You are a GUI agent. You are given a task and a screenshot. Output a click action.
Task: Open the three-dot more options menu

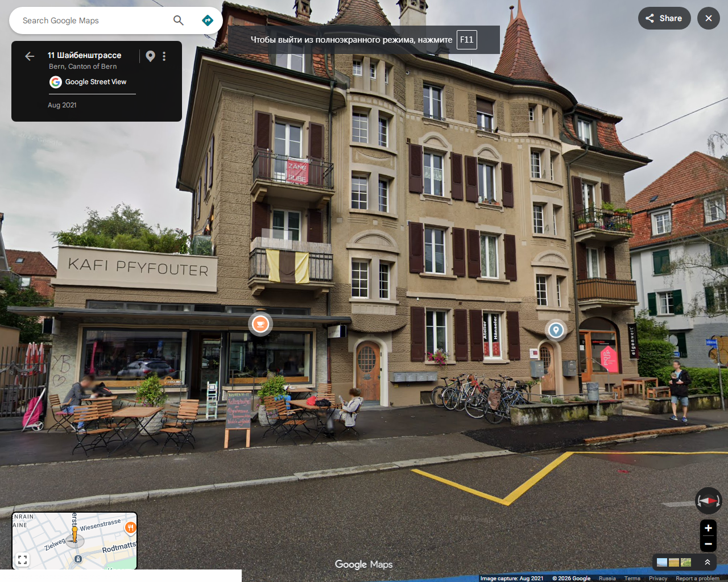164,56
